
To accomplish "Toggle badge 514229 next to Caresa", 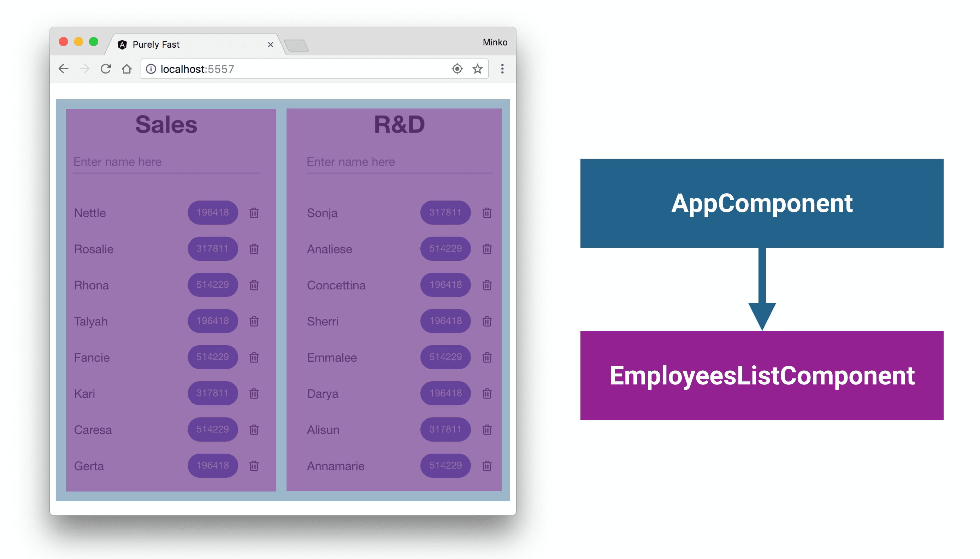I will tap(213, 428).
